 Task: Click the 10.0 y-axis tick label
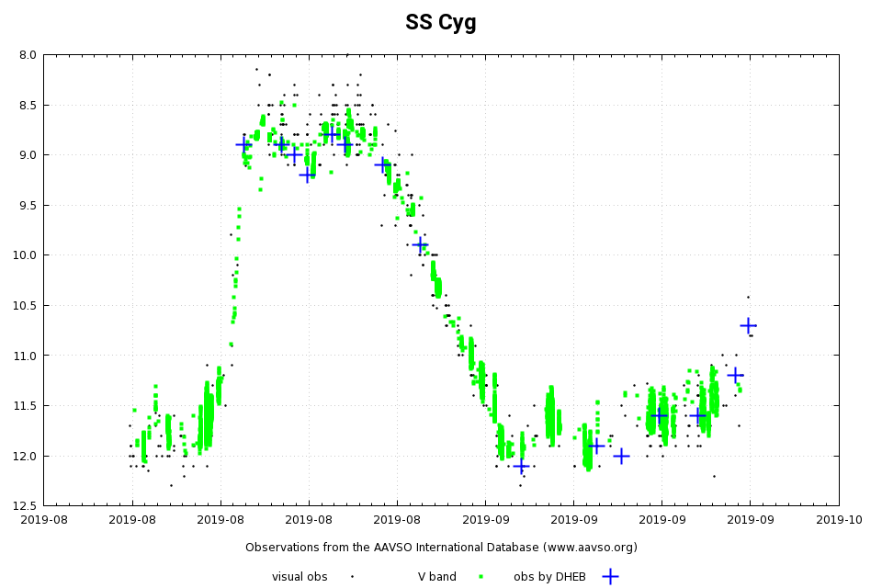click(x=25, y=255)
